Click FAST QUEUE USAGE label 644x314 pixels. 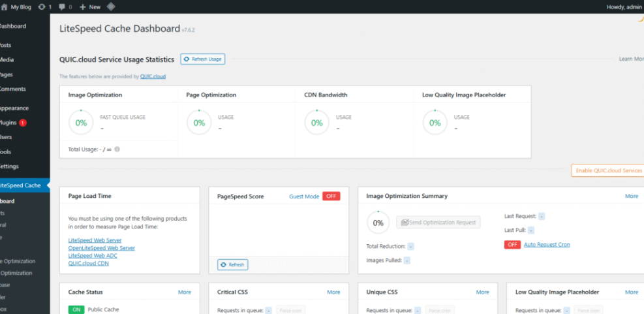point(123,117)
